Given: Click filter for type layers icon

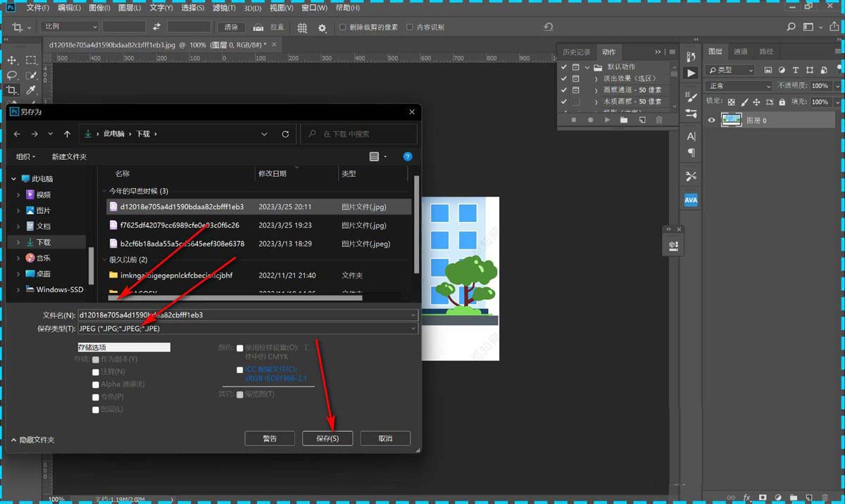Looking at the screenshot, I should [796, 70].
